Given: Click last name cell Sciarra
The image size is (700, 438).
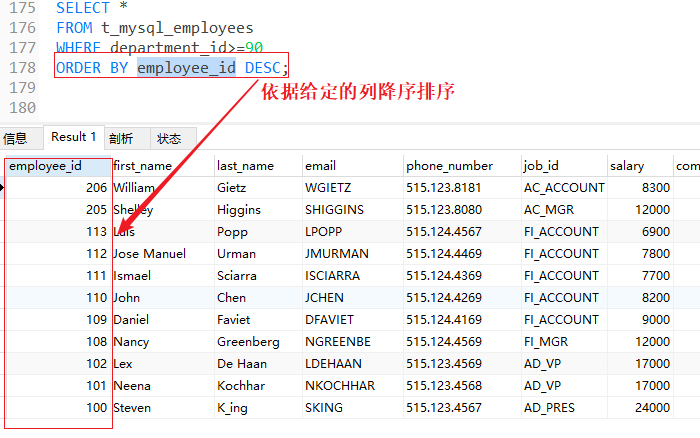Looking at the screenshot, I should tap(258, 275).
